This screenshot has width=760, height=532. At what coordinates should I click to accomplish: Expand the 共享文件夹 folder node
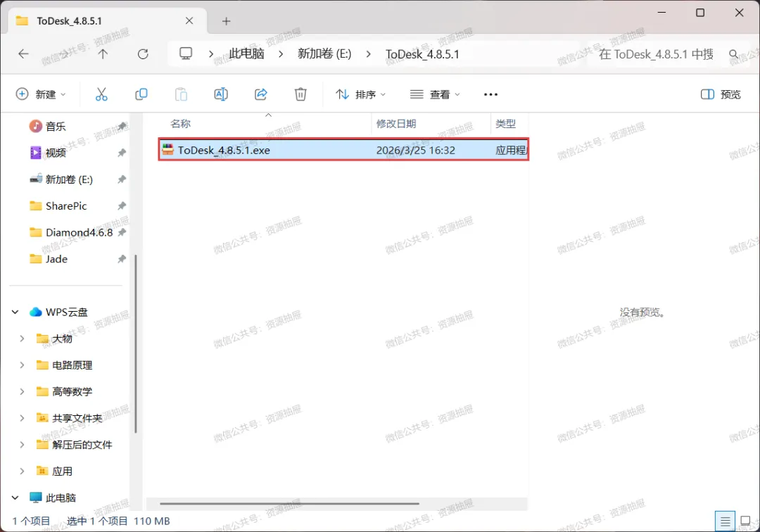coord(22,418)
